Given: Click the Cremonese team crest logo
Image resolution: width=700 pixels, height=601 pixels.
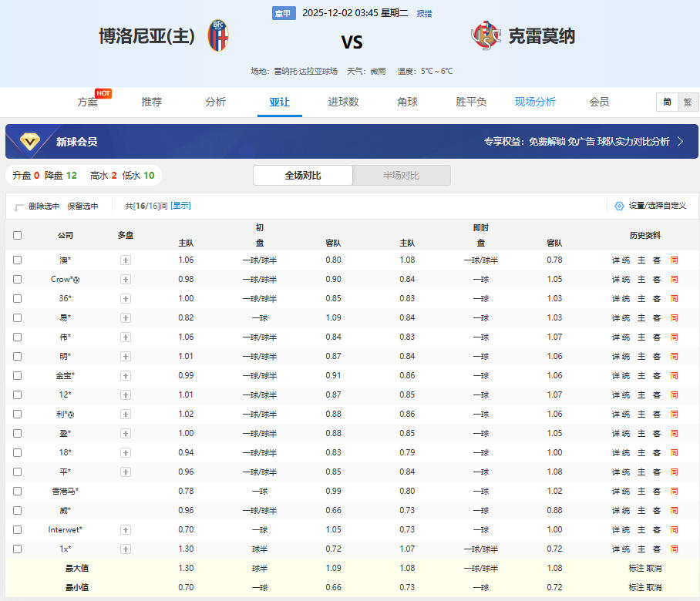Looking at the screenshot, I should (486, 36).
